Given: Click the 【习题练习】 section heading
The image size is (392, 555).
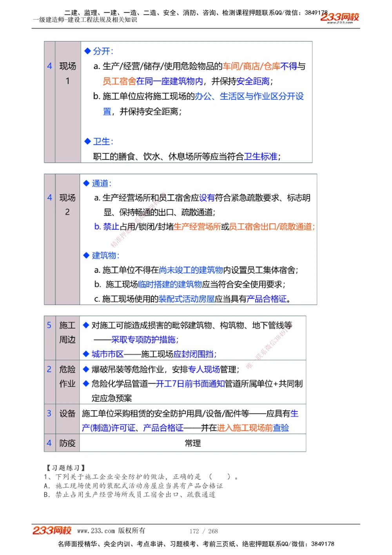Looking at the screenshot, I should pyautogui.click(x=65, y=467).
